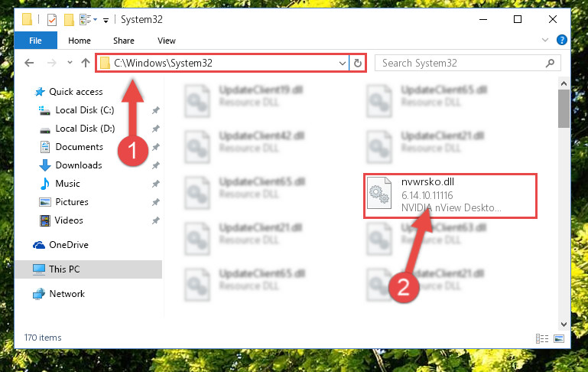Open the recent locations dropdown arrow
Image resolution: width=588 pixels, height=372 pixels.
click(70, 63)
